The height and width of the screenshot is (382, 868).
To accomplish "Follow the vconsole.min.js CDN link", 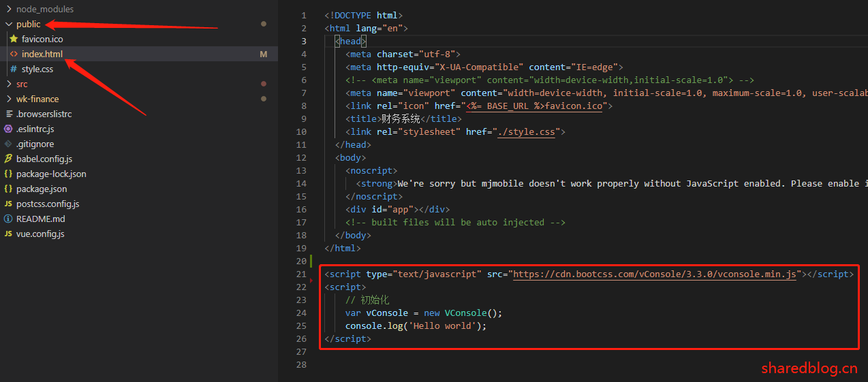I will tap(655, 274).
